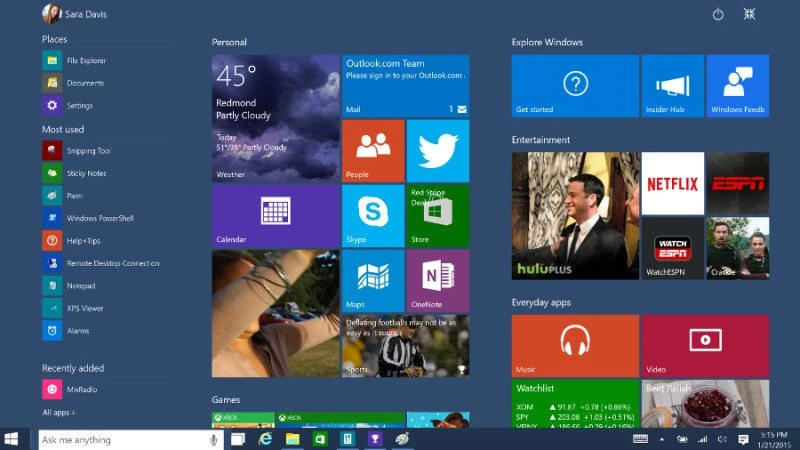Open Snipping Tool from Most used
This screenshot has width=800, height=450.
pyautogui.click(x=87, y=150)
